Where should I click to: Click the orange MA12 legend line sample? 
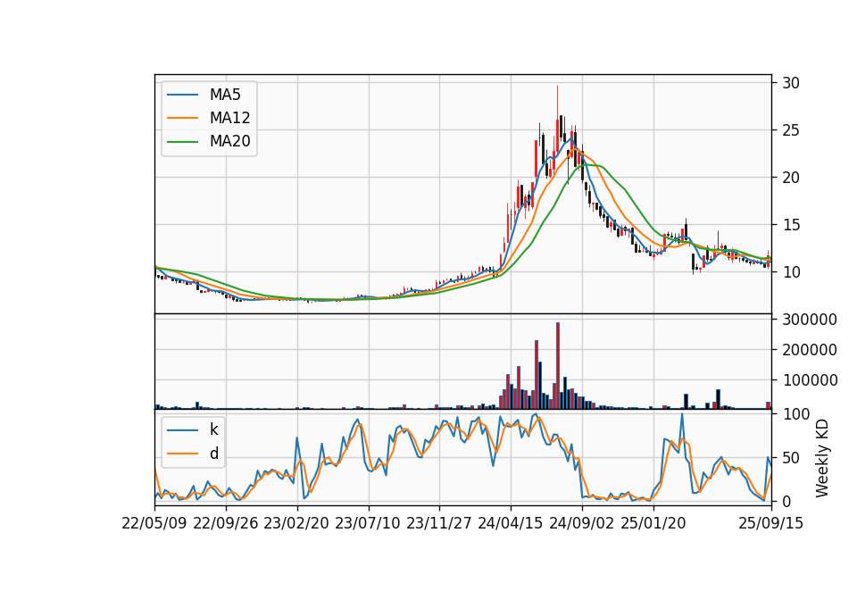[x=182, y=118]
